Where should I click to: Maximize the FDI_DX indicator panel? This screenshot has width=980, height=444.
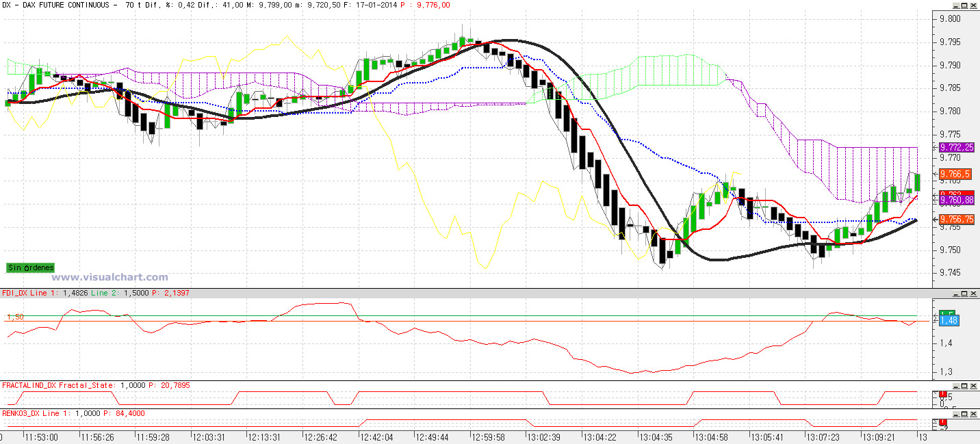tap(964, 293)
